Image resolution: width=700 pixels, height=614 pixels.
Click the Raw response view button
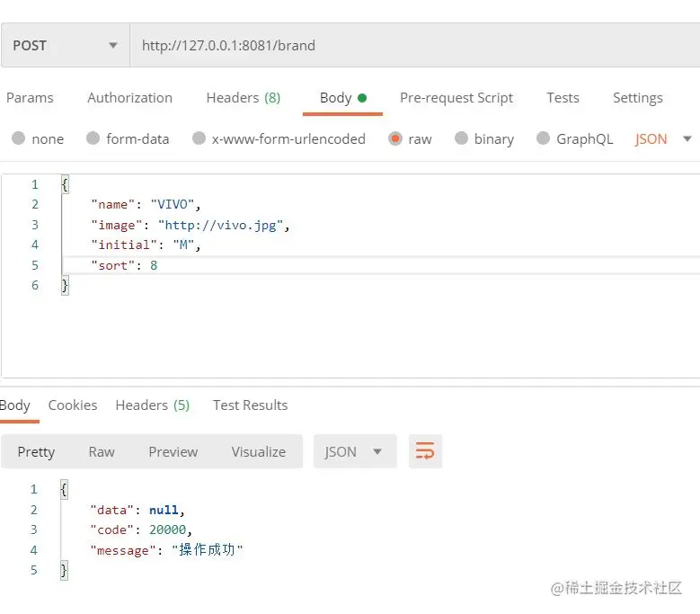coord(102,451)
